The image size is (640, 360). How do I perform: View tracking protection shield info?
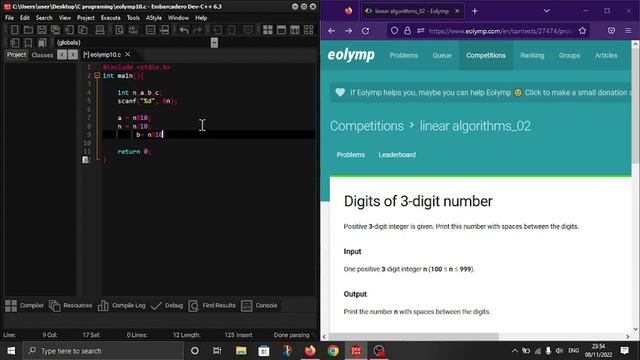pos(394,31)
